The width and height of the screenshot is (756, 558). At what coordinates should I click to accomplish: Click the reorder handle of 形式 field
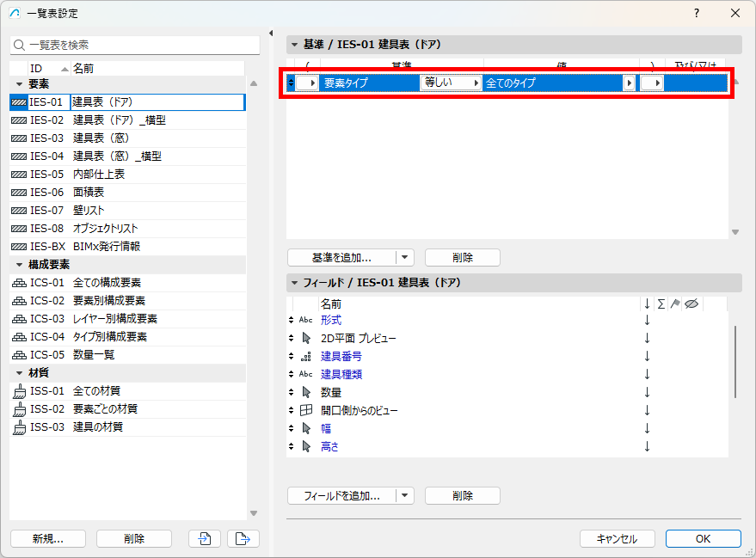[x=291, y=320]
